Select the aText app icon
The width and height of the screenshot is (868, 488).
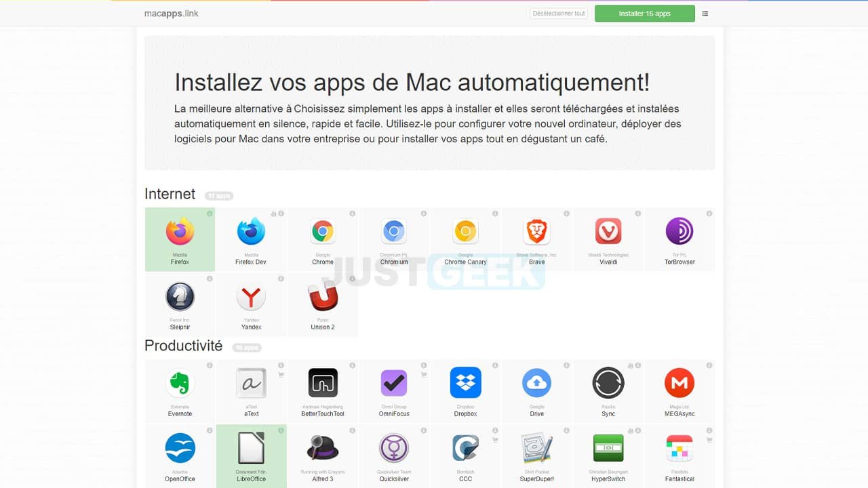(x=252, y=384)
